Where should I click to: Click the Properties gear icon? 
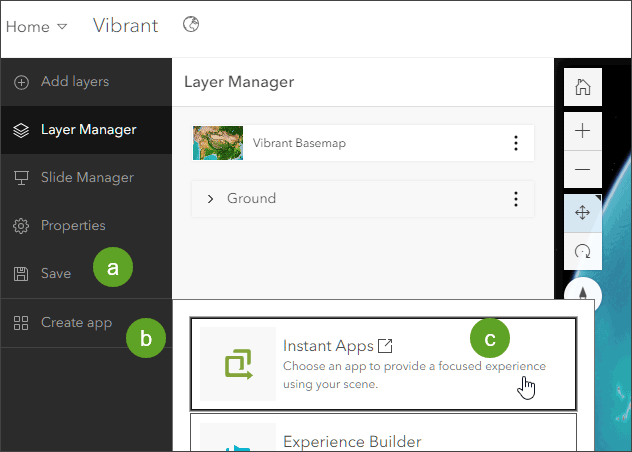coord(21,226)
